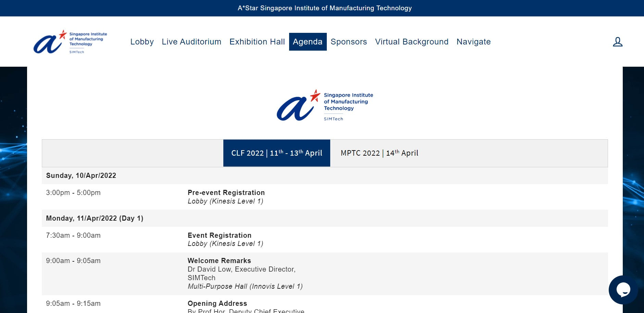Open the Live Auditorium

point(191,42)
